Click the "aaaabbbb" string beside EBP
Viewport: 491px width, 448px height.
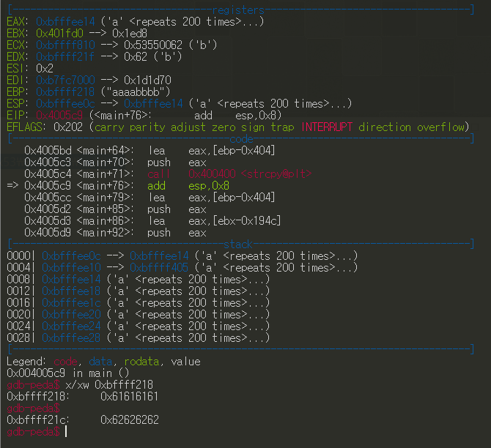136,92
